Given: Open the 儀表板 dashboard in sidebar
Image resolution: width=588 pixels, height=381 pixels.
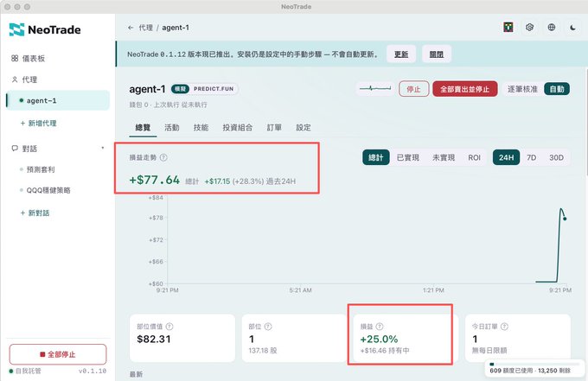Looking at the screenshot, I should [29, 59].
